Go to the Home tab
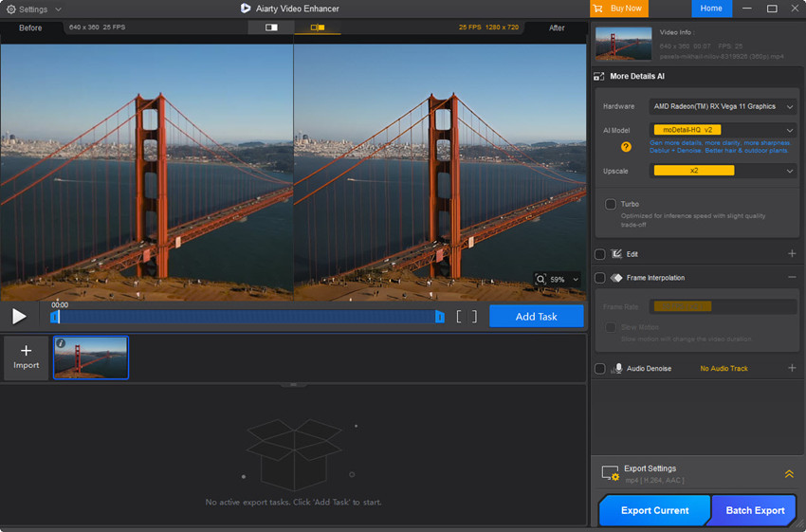The height and width of the screenshot is (532, 806). pos(711,9)
